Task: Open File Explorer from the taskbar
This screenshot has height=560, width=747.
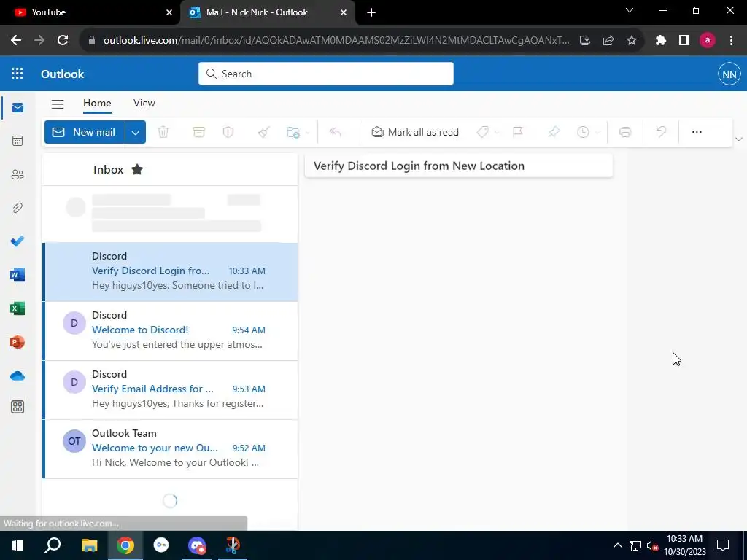Action: click(x=89, y=545)
